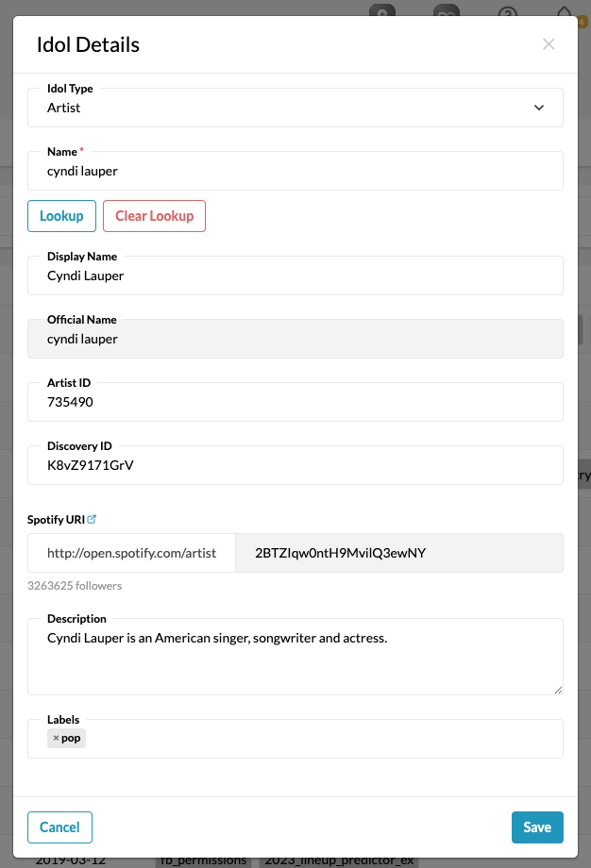This screenshot has height=868, width=591.
Task: Cancel editing idol details
Action: coord(59,827)
